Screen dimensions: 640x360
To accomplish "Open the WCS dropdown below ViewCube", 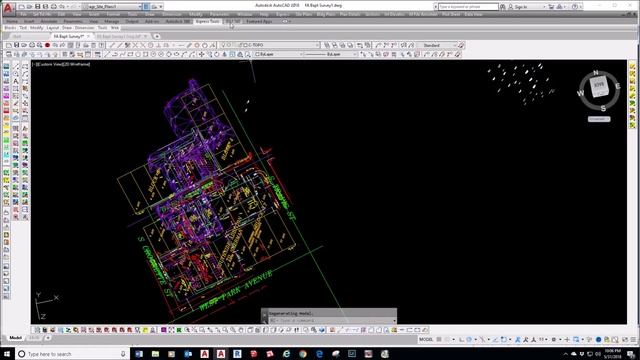I will coord(599,119).
